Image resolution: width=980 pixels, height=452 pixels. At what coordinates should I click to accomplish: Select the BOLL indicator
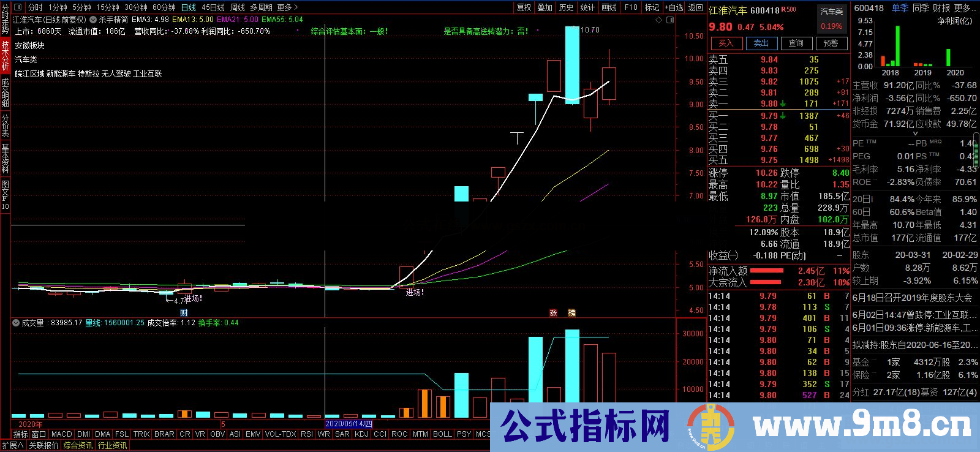coord(442,434)
